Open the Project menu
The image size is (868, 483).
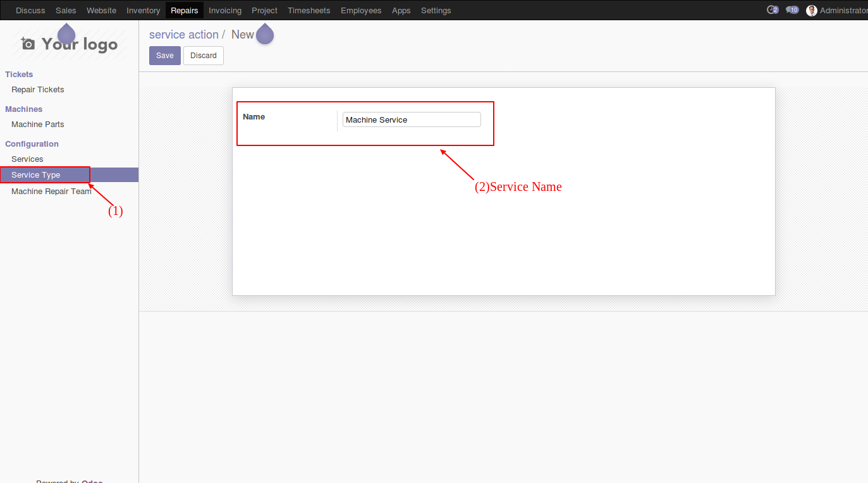(x=264, y=10)
